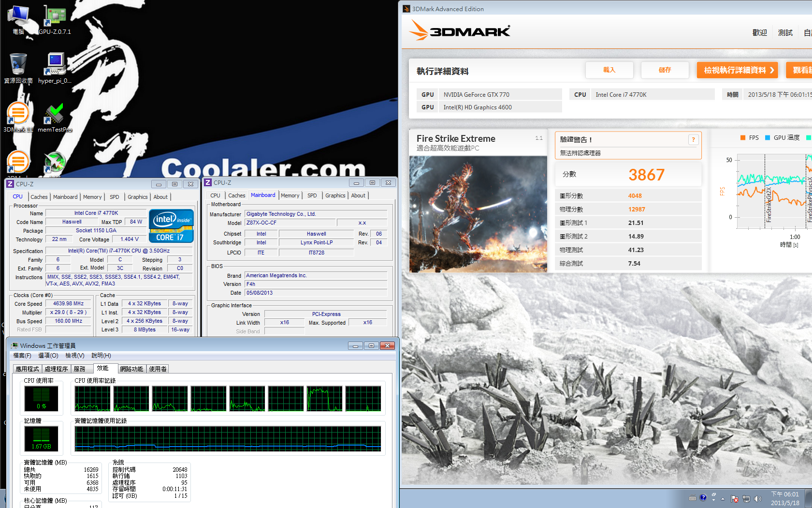Image resolution: width=812 pixels, height=508 pixels.
Task: Open About tab in right CPU-Z window
Action: pyautogui.click(x=358, y=195)
